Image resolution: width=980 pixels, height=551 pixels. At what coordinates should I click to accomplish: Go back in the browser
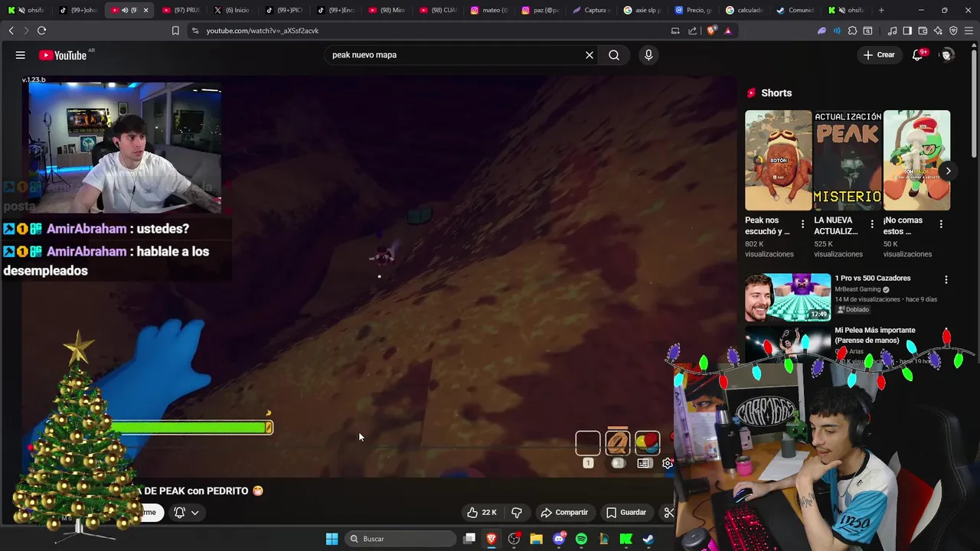[x=11, y=31]
